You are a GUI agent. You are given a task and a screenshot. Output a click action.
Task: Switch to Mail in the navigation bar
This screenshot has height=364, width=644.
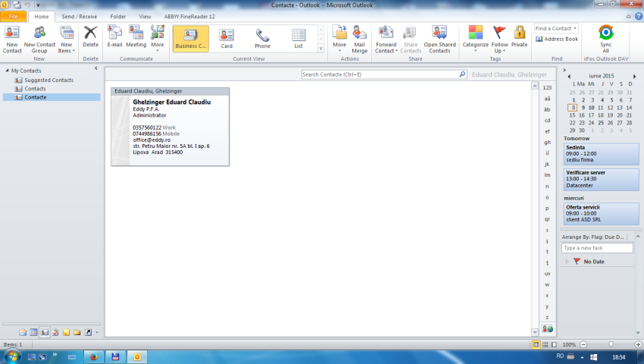pos(23,332)
